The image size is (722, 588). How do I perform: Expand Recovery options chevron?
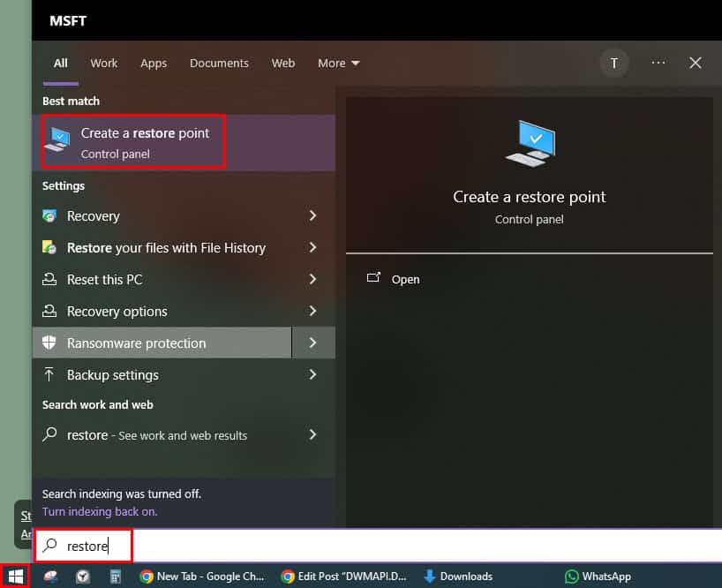pos(313,311)
